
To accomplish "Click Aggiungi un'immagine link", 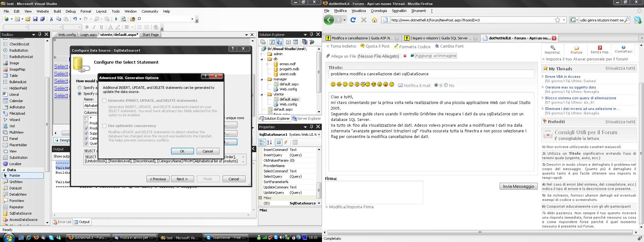I will pos(436,56).
